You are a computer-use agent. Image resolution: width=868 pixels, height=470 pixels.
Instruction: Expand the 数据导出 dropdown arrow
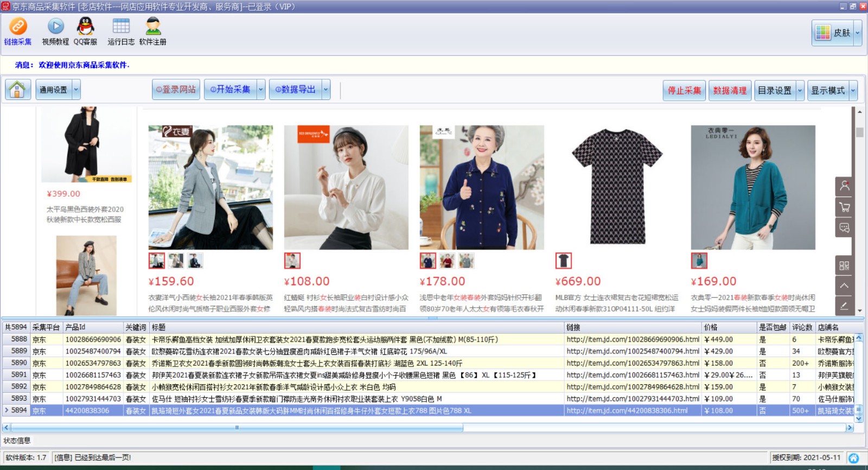click(326, 90)
